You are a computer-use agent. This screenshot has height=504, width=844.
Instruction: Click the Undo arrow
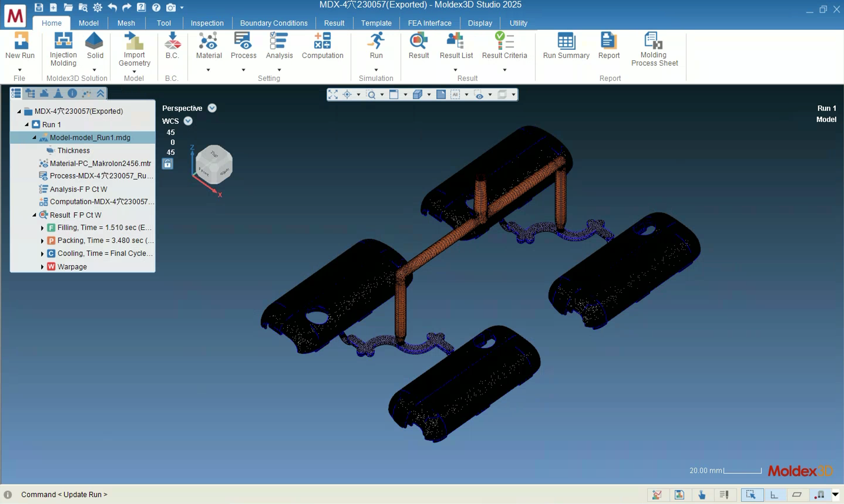112,7
